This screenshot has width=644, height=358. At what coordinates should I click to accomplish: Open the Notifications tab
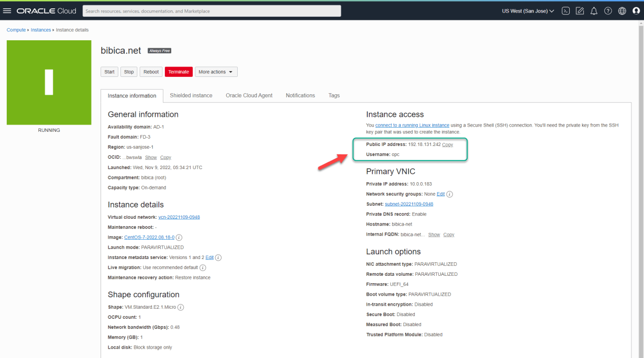pos(301,95)
